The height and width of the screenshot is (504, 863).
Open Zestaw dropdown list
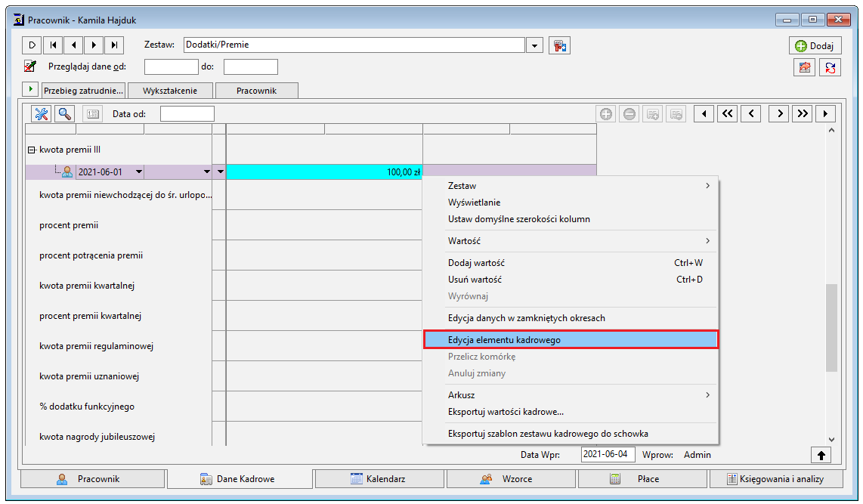(534, 45)
